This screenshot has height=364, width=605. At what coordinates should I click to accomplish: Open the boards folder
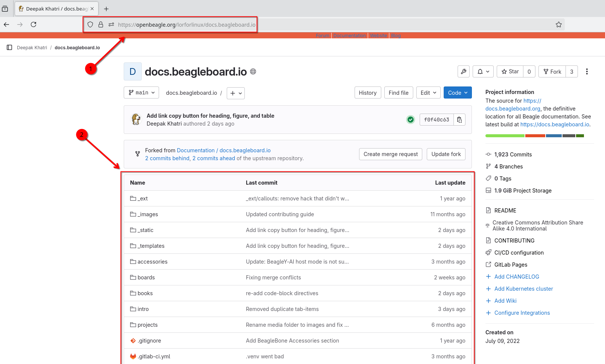[146, 277]
